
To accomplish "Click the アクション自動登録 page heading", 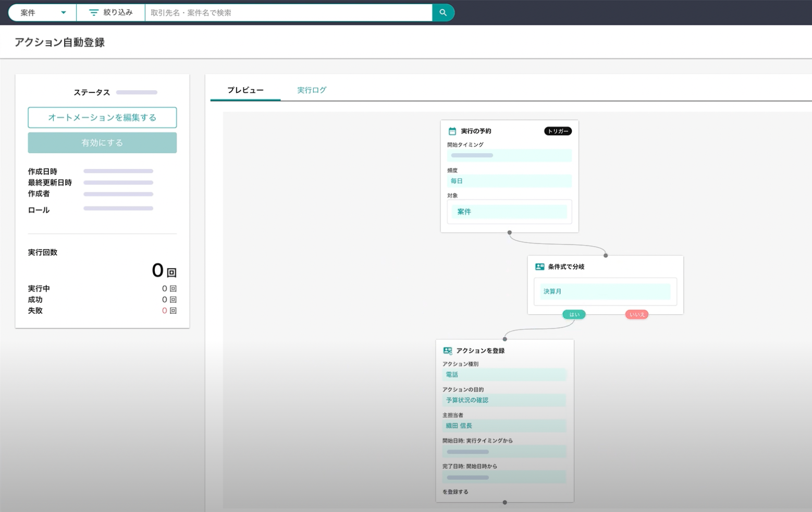I will [59, 42].
